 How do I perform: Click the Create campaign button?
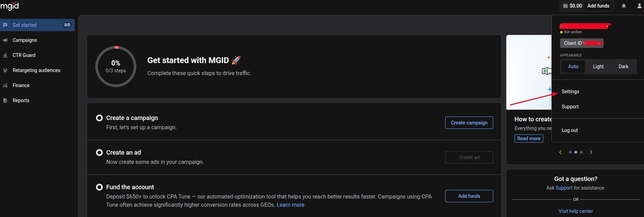pyautogui.click(x=469, y=123)
